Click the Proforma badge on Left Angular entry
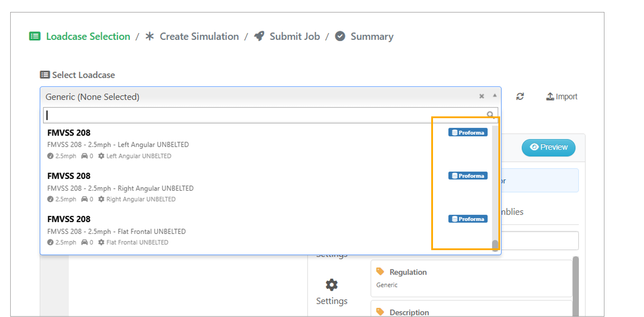This screenshot has height=317, width=644. point(468,133)
